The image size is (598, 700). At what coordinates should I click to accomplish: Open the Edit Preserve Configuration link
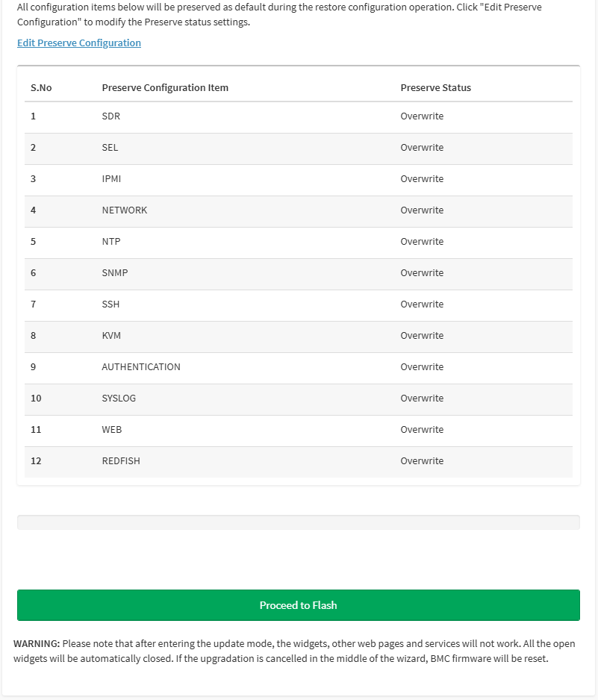click(79, 43)
